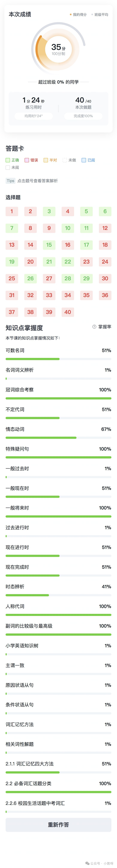Select question 26 in answer card

30,278
